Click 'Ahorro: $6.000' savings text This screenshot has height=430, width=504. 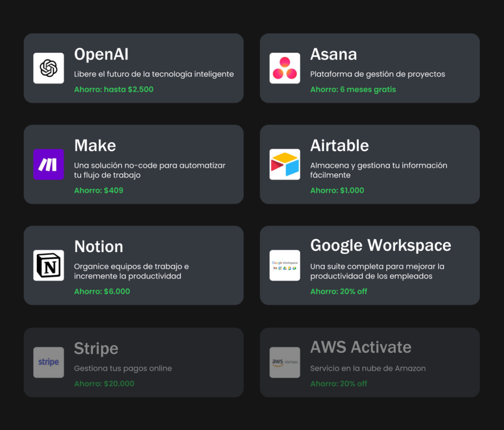tap(102, 292)
